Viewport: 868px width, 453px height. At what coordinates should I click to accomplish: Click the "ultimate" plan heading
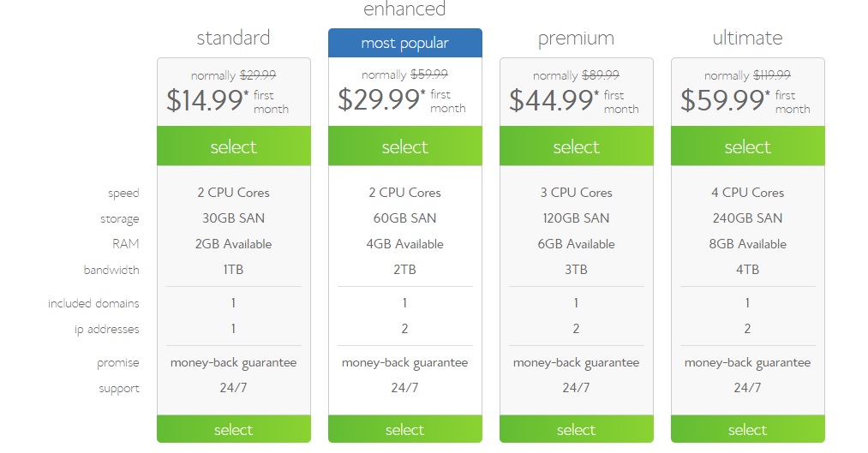(747, 38)
